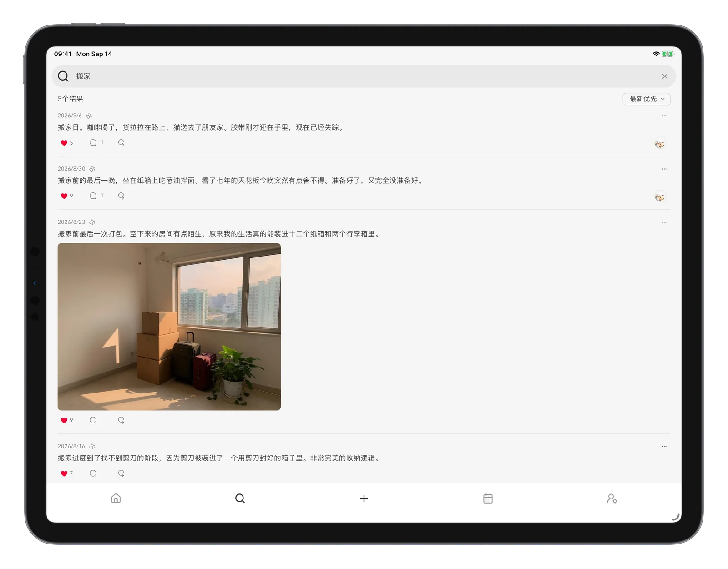Click the magnifier icon in search bar
The width and height of the screenshot is (728, 569).
[x=63, y=76]
